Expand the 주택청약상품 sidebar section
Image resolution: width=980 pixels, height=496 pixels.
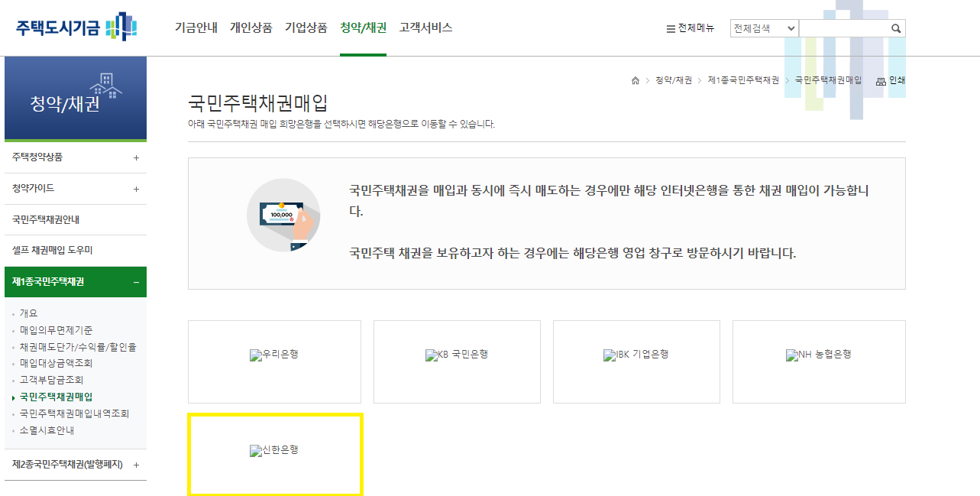(75, 157)
